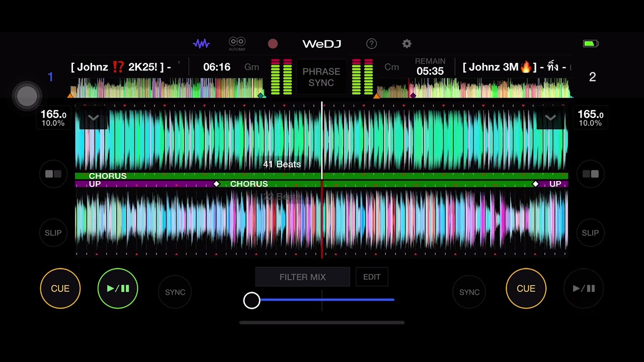Open deck 1 tempo 165.0 control
Image resolution: width=644 pixels, height=362 pixels.
[53, 118]
